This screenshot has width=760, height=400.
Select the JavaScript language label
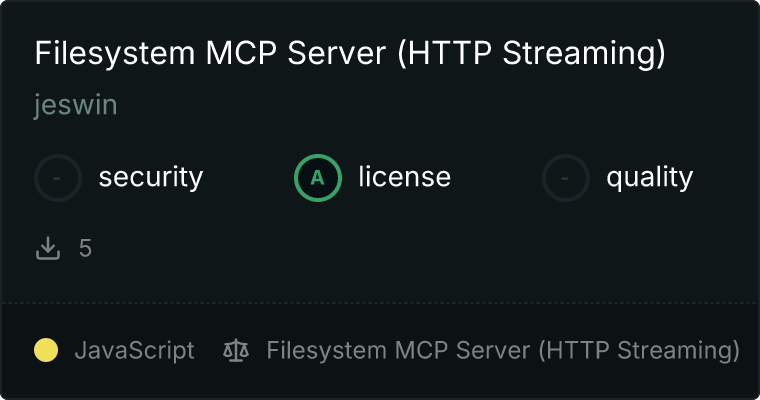(135, 351)
